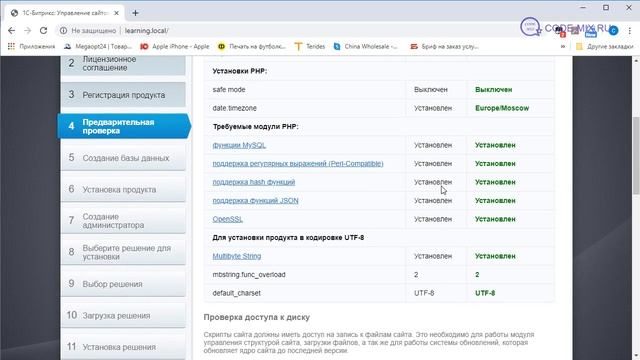
Task: Open the OpenSSL link
Action: pyautogui.click(x=228, y=219)
